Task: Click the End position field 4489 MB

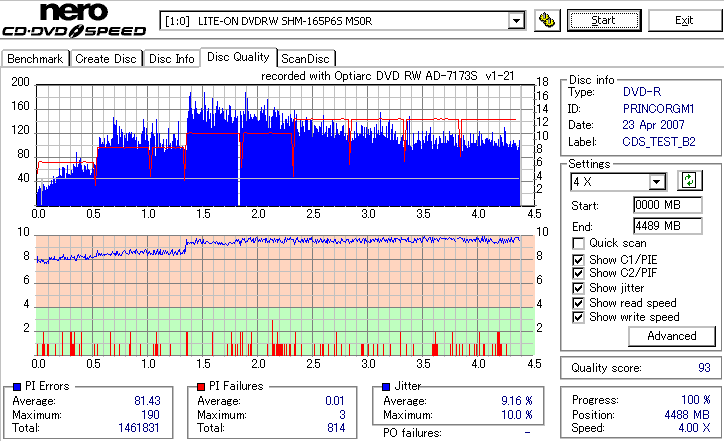Action: 668,226
